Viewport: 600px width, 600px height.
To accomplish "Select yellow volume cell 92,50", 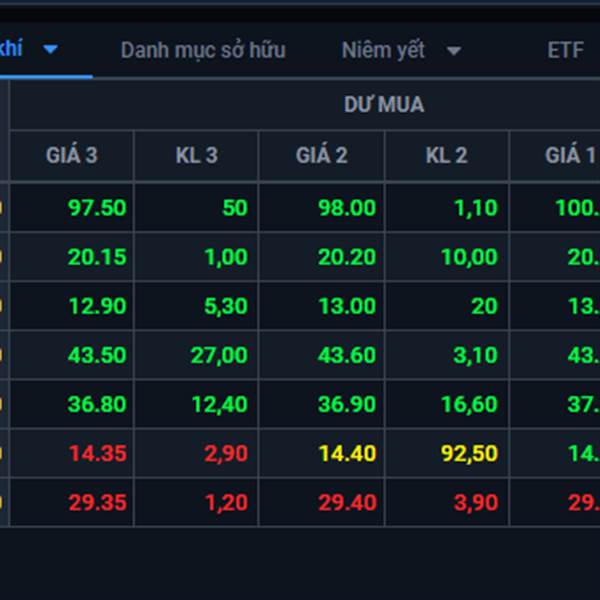I will click(x=447, y=453).
